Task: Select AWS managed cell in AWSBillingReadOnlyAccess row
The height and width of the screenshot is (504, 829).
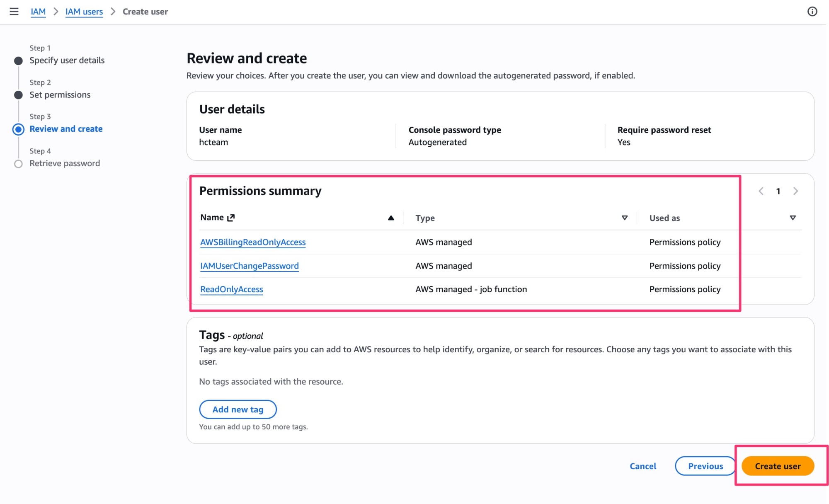Action: click(x=444, y=242)
